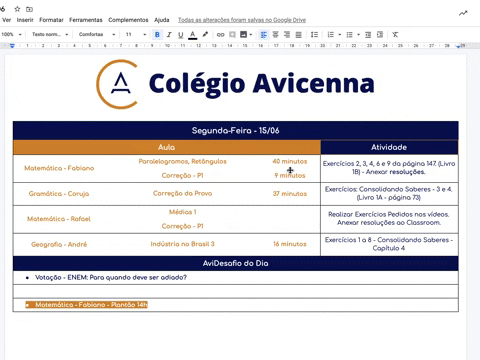The width and height of the screenshot is (480, 360).
Task: Click the numbered list icon
Action: pyautogui.click(x=330, y=35)
